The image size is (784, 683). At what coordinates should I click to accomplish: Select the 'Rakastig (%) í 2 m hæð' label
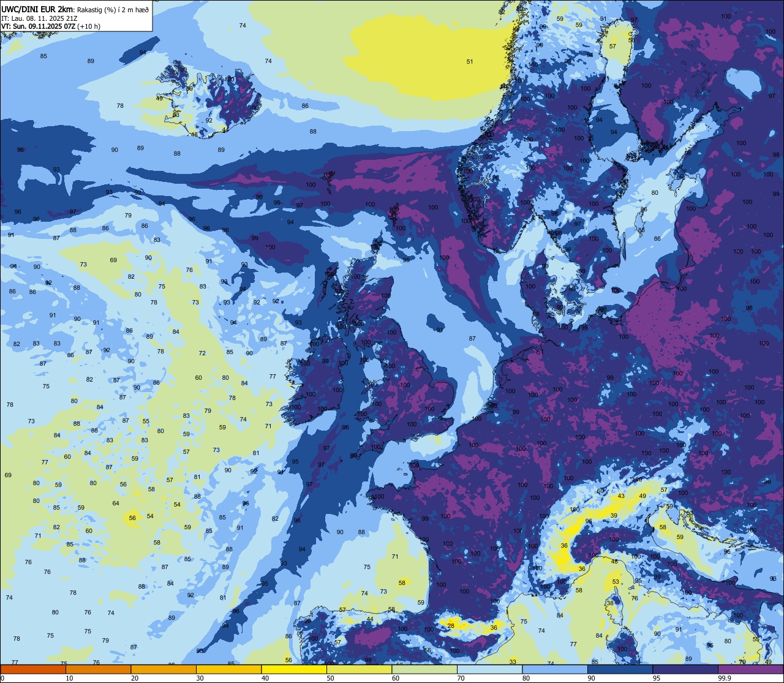pyautogui.click(x=113, y=9)
